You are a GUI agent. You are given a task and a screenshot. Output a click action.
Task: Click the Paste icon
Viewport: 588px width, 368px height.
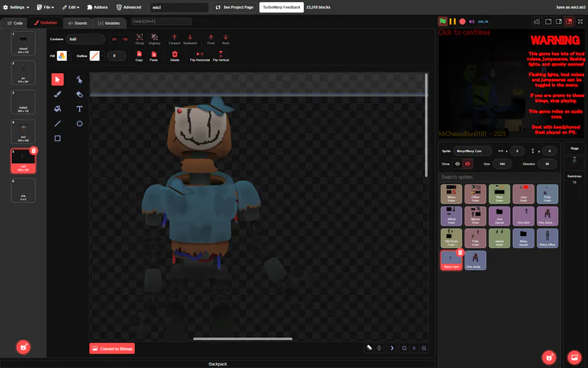tap(154, 56)
